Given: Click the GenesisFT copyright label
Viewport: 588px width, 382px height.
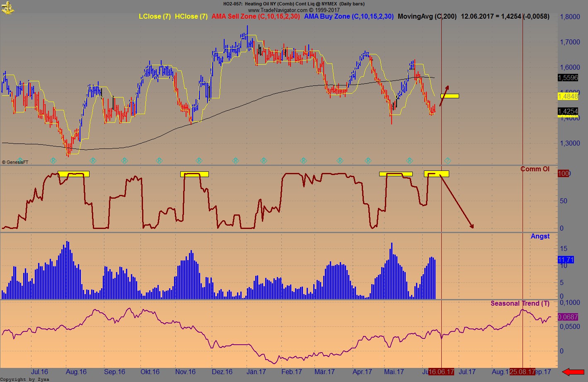Looking at the screenshot, I should (16, 162).
